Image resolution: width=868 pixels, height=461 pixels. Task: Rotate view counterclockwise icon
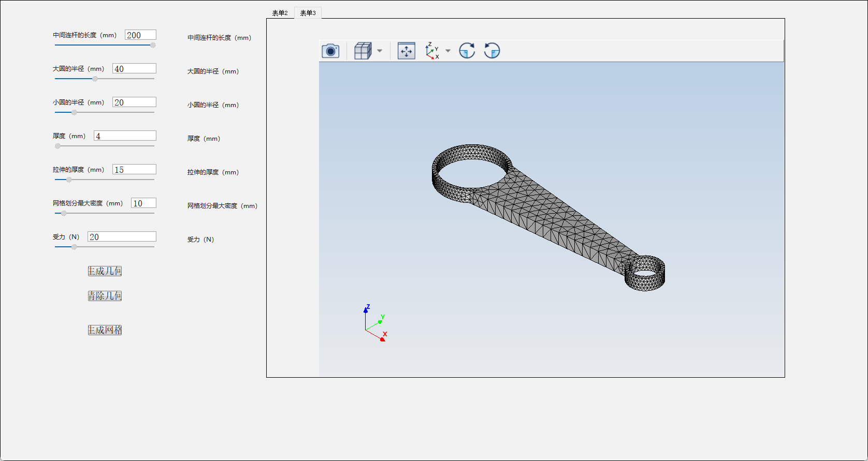492,51
